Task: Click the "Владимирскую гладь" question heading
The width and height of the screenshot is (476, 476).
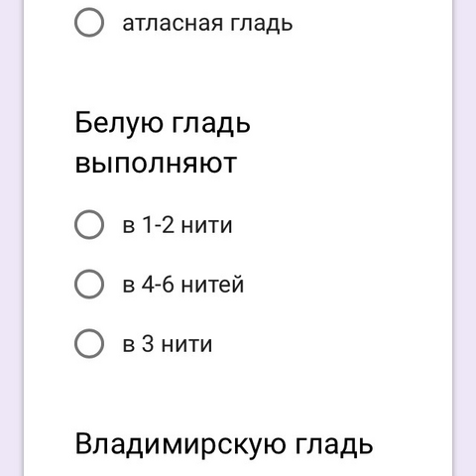Action: pos(224,445)
